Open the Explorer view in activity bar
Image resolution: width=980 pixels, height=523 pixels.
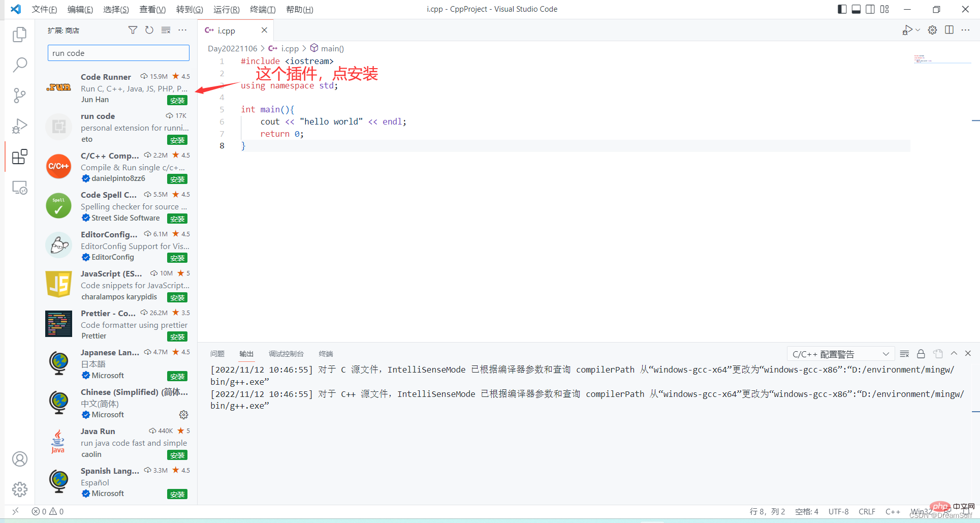(x=19, y=34)
